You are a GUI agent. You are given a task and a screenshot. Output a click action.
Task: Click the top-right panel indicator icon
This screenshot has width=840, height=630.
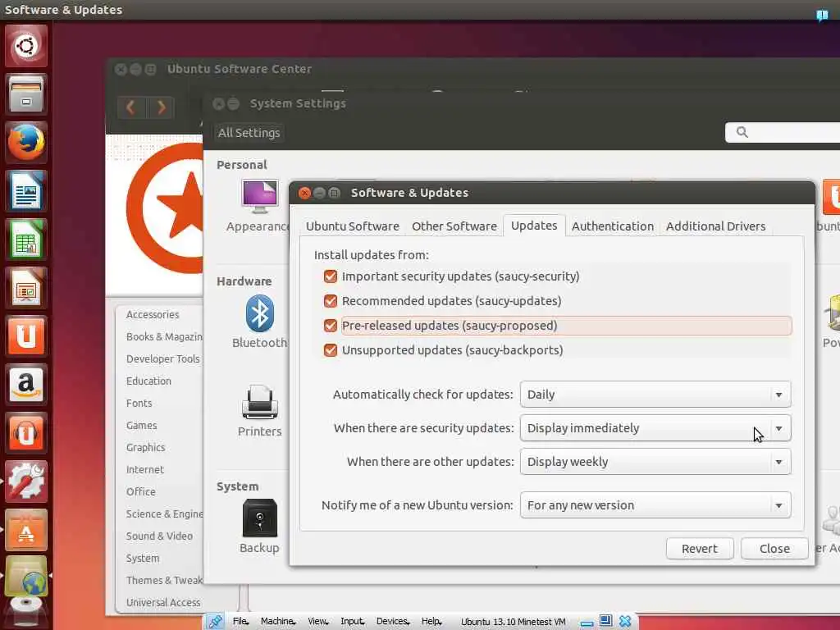tap(822, 15)
